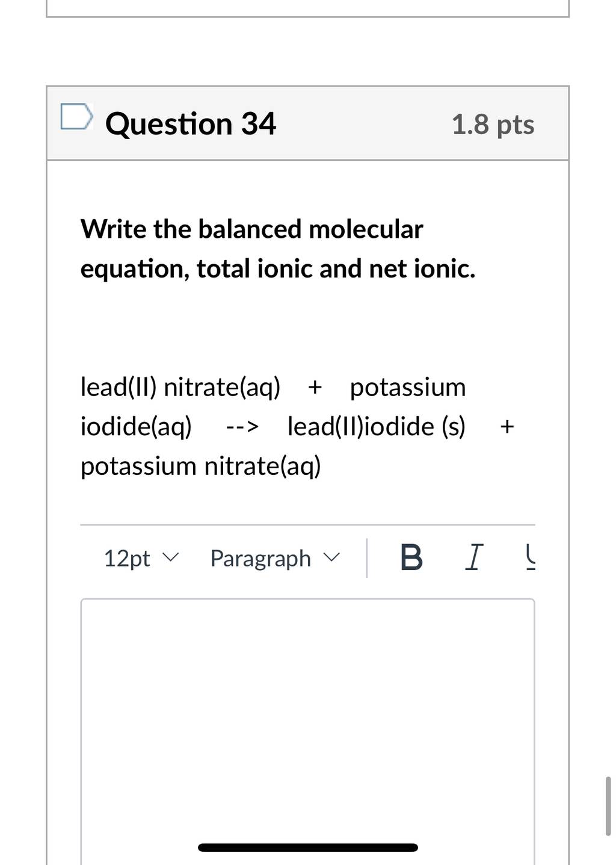Click the Question 34 heading

tap(190, 124)
